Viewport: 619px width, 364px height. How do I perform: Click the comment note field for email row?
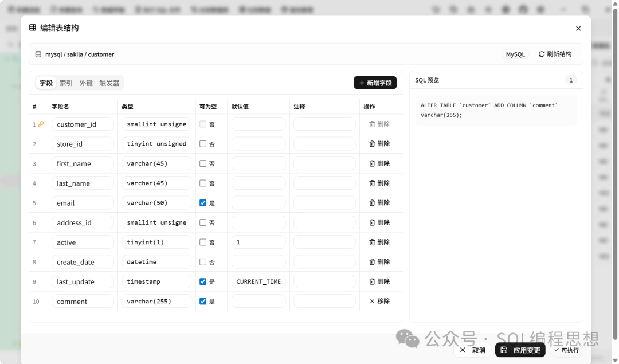tap(324, 203)
